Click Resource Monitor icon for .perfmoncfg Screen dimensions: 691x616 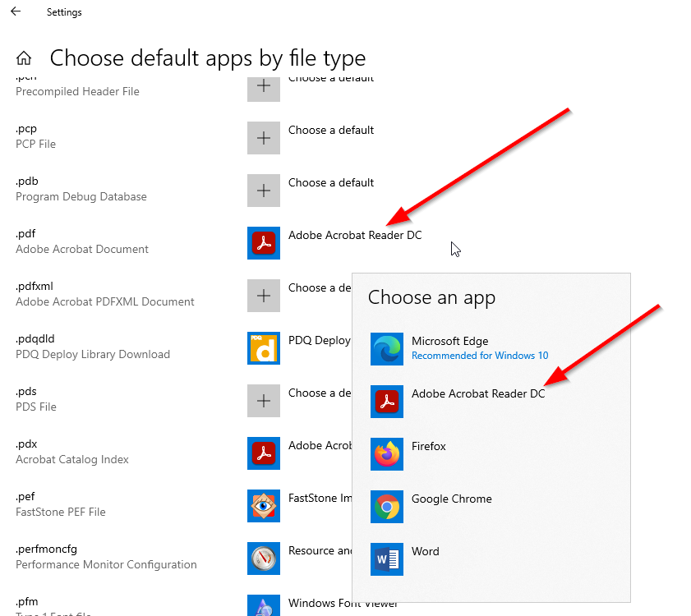(x=264, y=559)
